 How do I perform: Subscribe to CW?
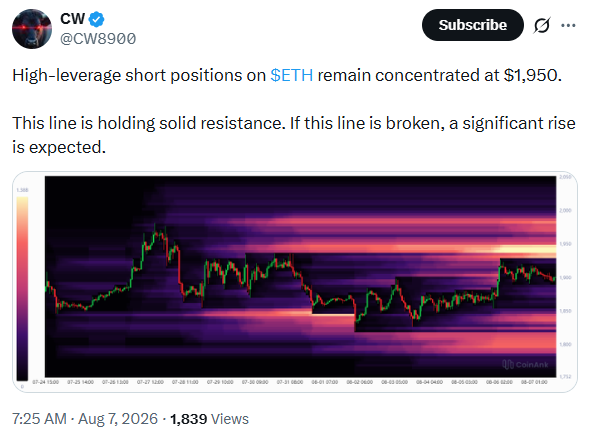click(473, 25)
